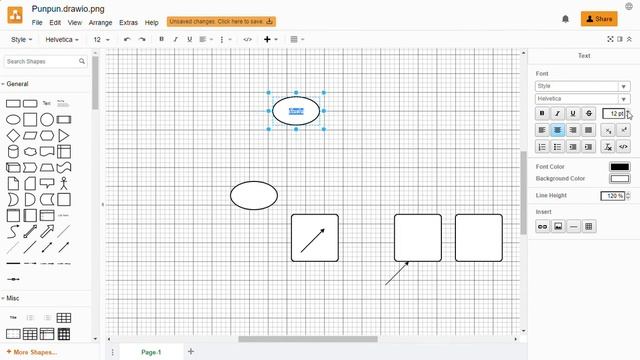The height and width of the screenshot is (360, 640).
Task: Click the superscript icon
Action: 624,130
